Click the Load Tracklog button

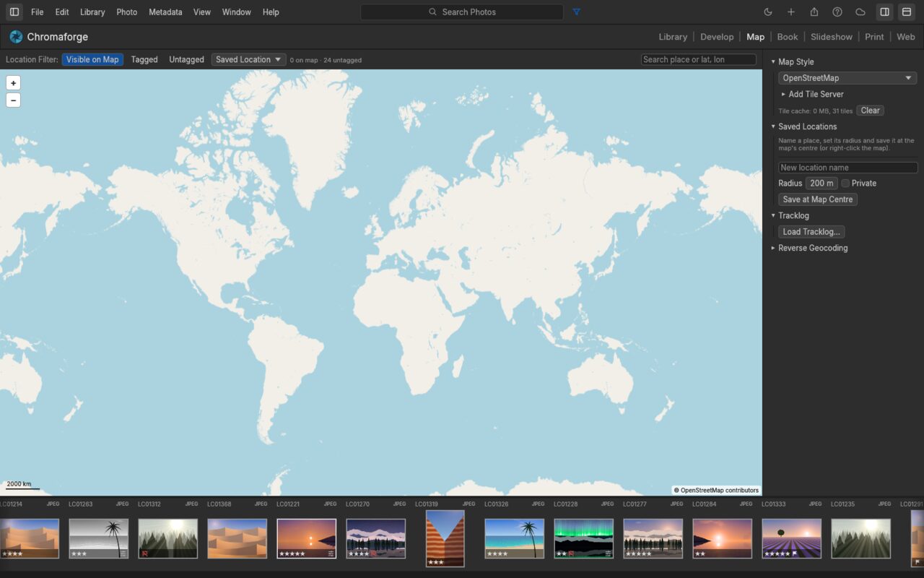pos(811,232)
